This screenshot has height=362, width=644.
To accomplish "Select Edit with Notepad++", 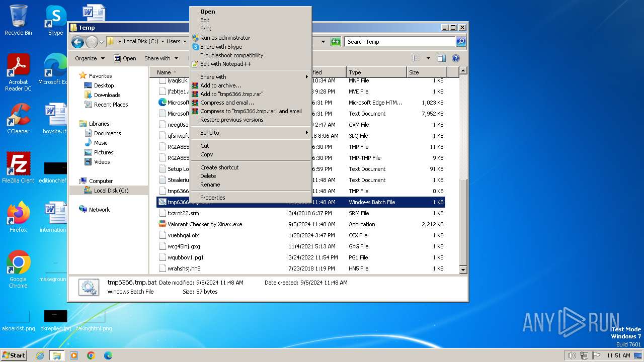I will coord(251,64).
